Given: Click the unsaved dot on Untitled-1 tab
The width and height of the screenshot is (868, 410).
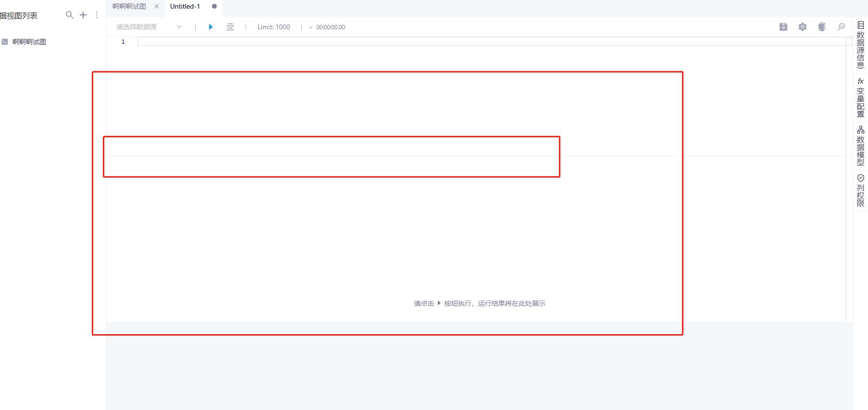Looking at the screenshot, I should click(214, 6).
